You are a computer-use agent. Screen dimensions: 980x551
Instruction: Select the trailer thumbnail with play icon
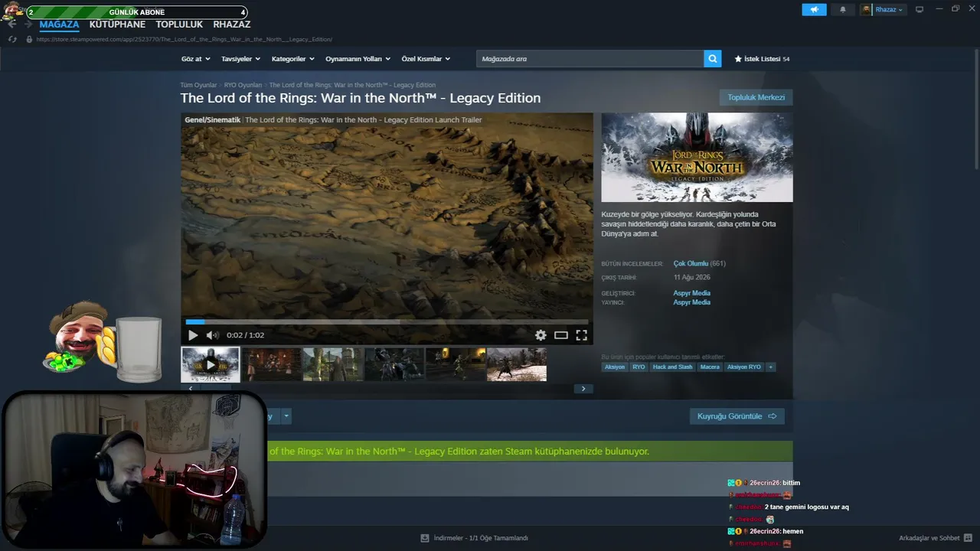pos(211,364)
